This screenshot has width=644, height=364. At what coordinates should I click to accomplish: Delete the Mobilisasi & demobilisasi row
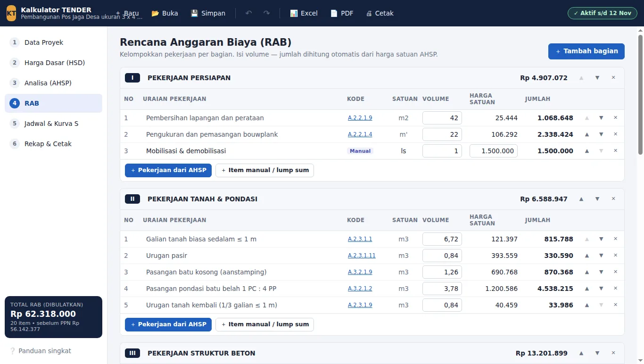pos(615,151)
